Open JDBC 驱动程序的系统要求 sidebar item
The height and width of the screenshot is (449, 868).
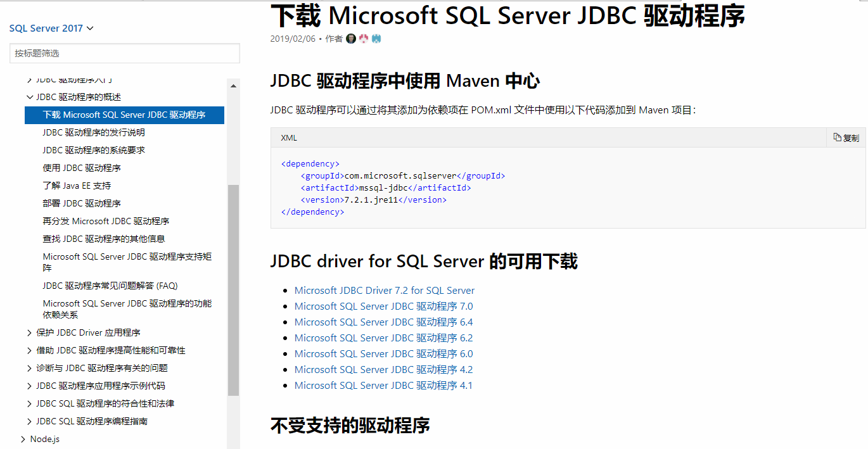[x=94, y=150]
